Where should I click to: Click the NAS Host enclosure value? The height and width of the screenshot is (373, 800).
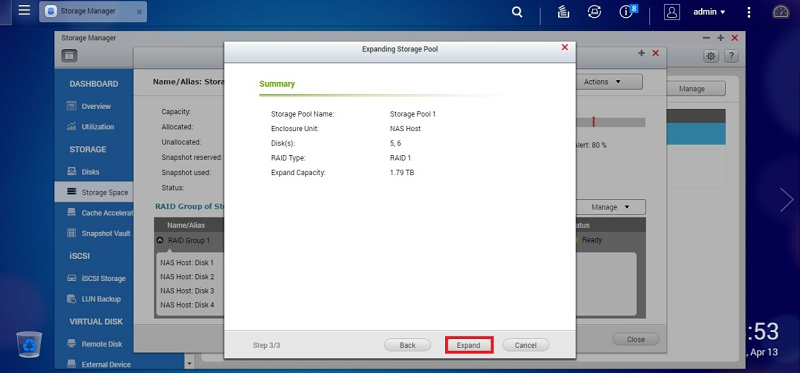[x=405, y=129]
